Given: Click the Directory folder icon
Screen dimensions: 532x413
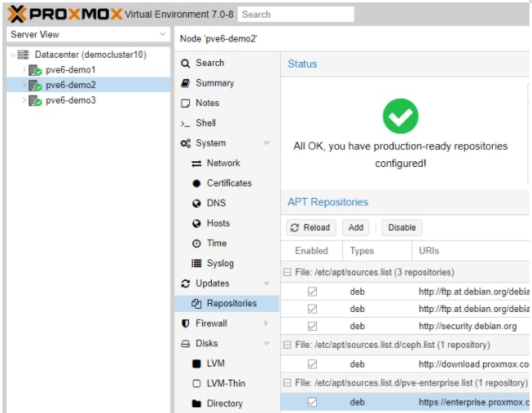Looking at the screenshot, I should [196, 403].
